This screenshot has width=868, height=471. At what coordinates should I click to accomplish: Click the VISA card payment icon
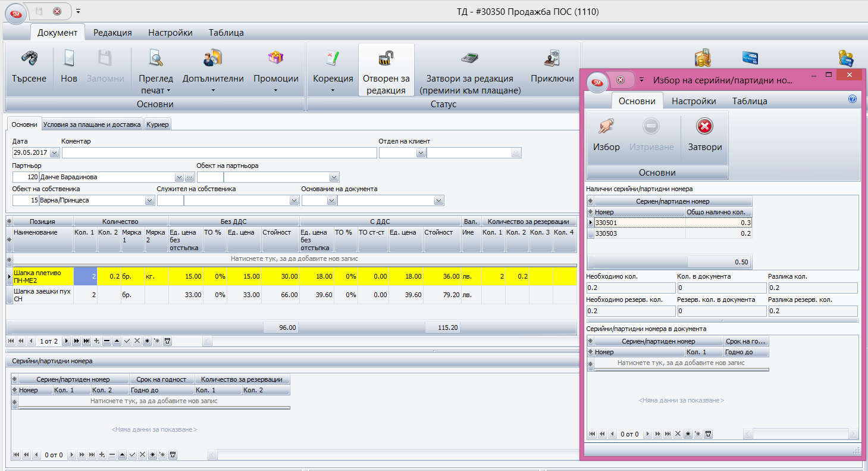pos(750,58)
